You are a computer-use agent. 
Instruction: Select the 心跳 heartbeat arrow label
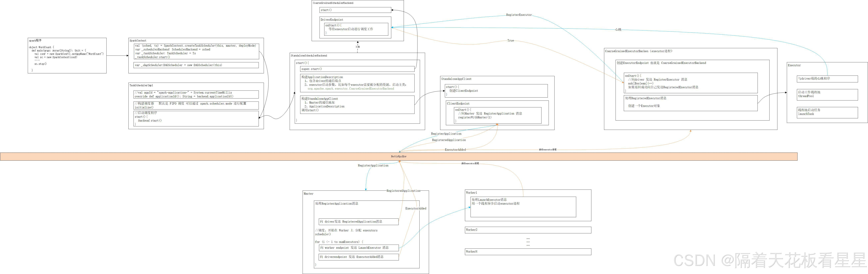coord(618,30)
